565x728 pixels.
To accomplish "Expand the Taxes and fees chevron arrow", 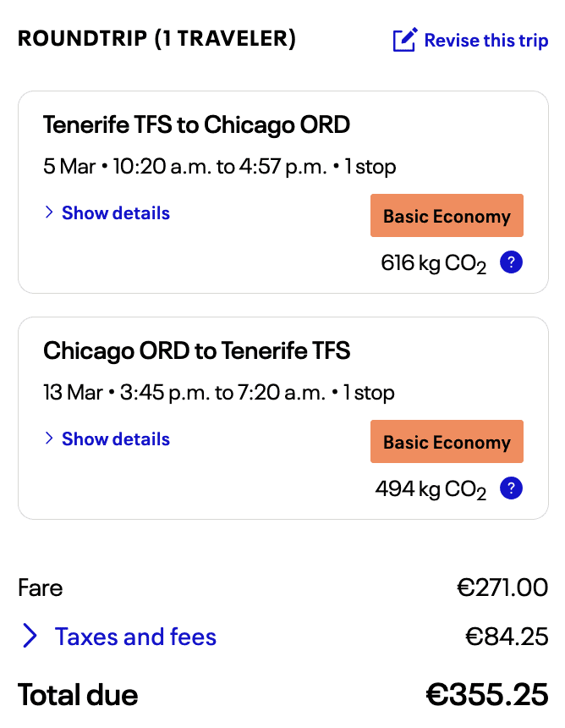I will (x=30, y=637).
